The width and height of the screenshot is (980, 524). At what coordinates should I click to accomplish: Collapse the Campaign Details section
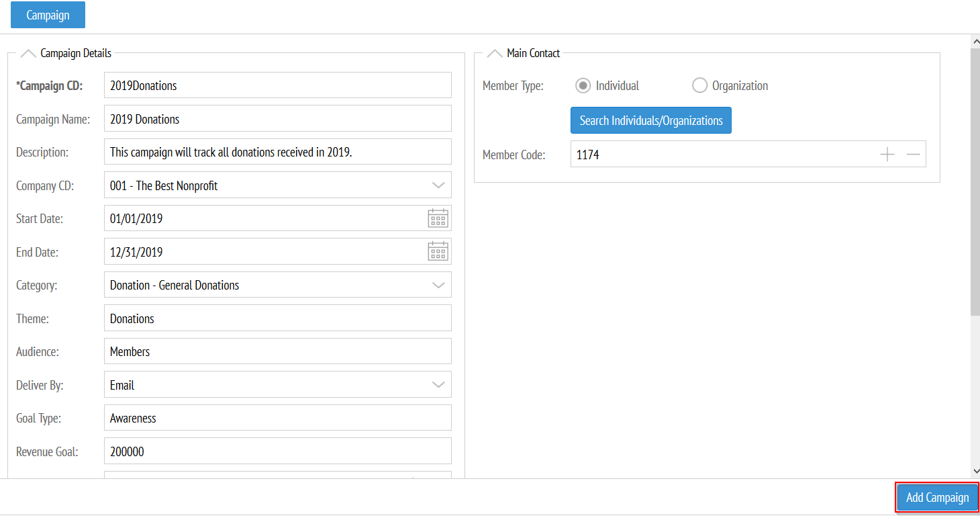point(28,53)
